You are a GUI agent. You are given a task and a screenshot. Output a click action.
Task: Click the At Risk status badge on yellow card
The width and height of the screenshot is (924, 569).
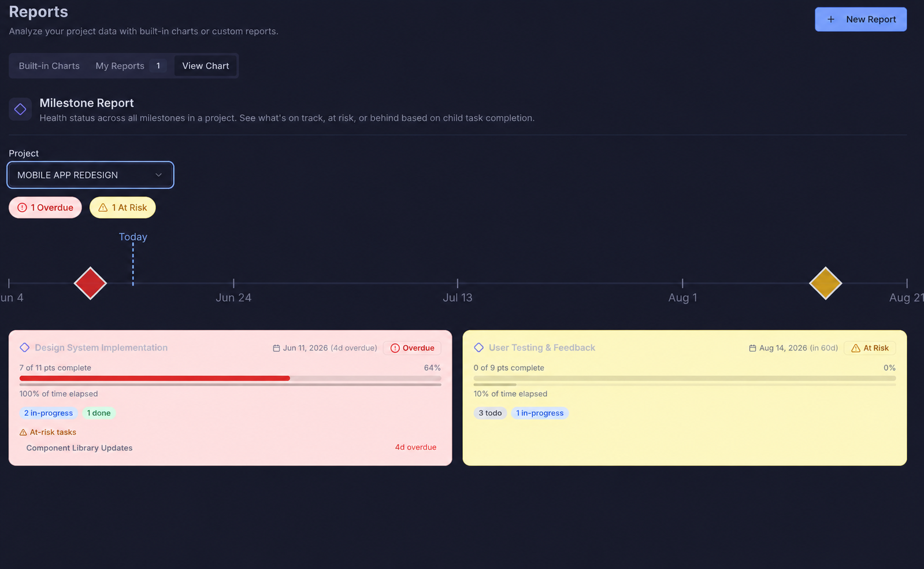point(870,348)
